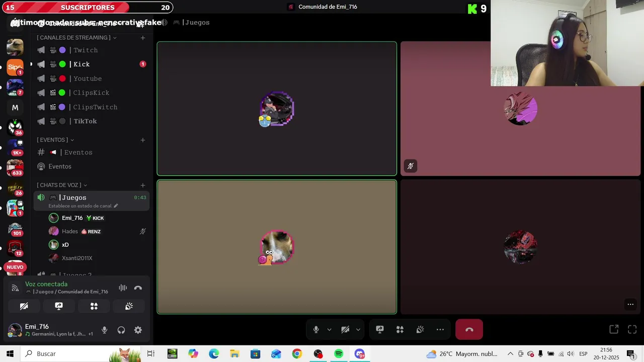This screenshot has width=644, height=362.
Task: Open user settings gear icon
Action: pos(138,330)
